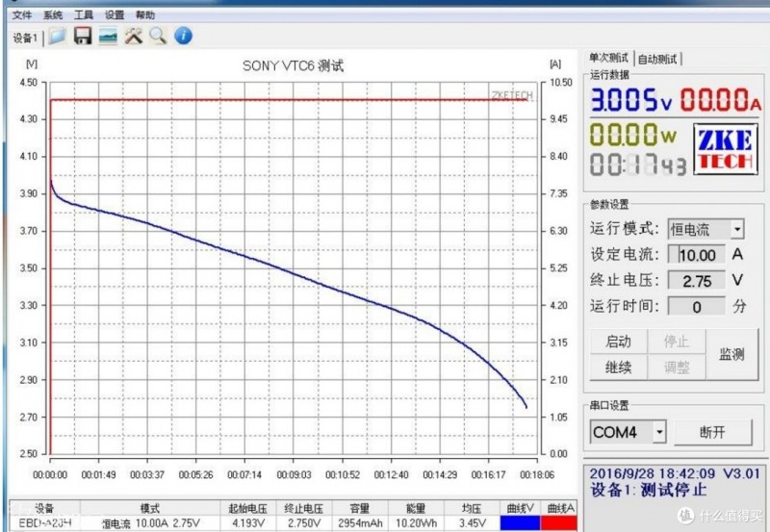Open tools via the wrench and hammer icon
Image resolution: width=770 pixels, height=532 pixels.
(133, 36)
